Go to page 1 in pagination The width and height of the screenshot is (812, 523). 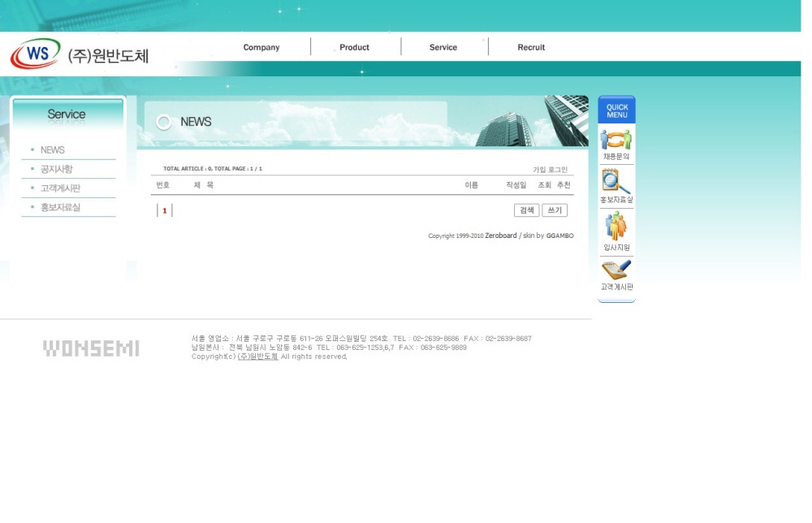pyautogui.click(x=164, y=211)
